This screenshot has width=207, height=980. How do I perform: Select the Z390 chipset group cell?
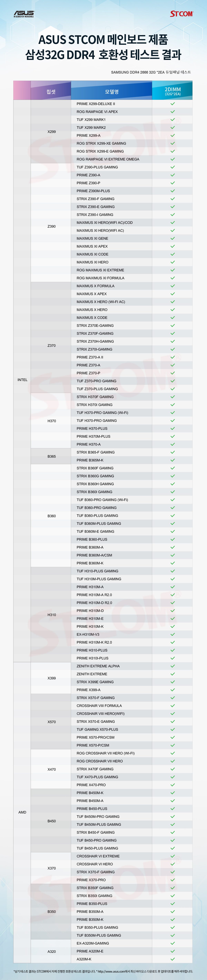point(51,226)
